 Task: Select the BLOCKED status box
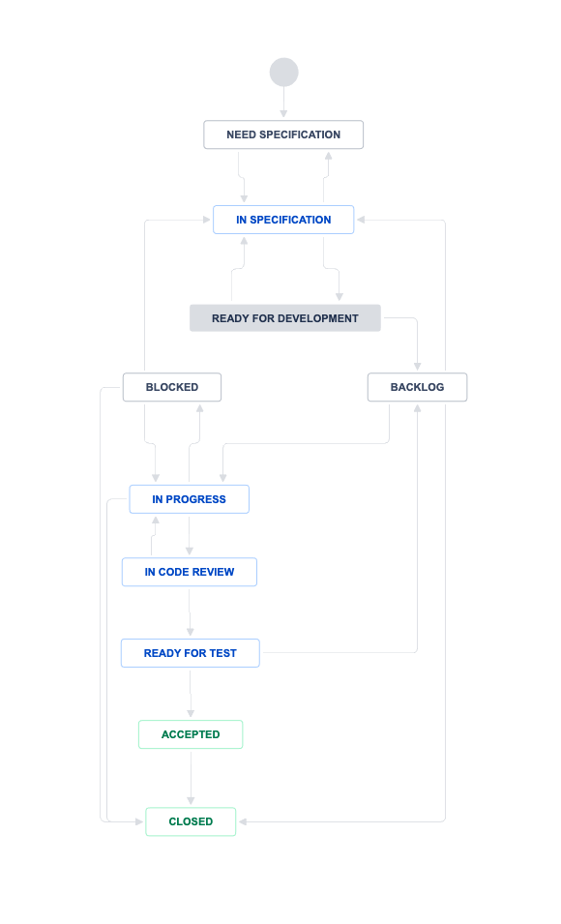coord(172,387)
